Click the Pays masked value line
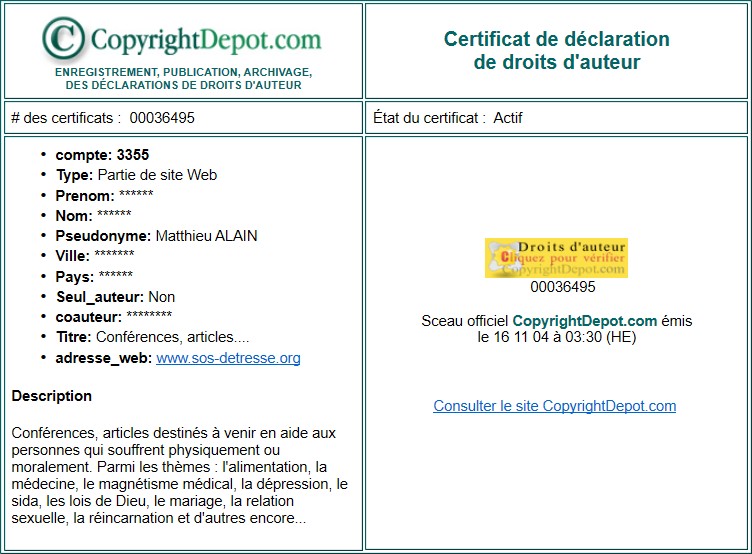The height and width of the screenshot is (554, 752). pyautogui.click(x=94, y=276)
